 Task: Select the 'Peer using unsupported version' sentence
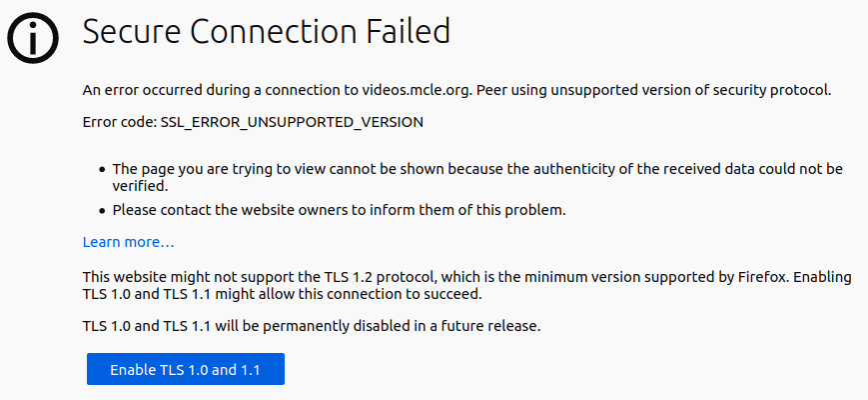(650, 90)
